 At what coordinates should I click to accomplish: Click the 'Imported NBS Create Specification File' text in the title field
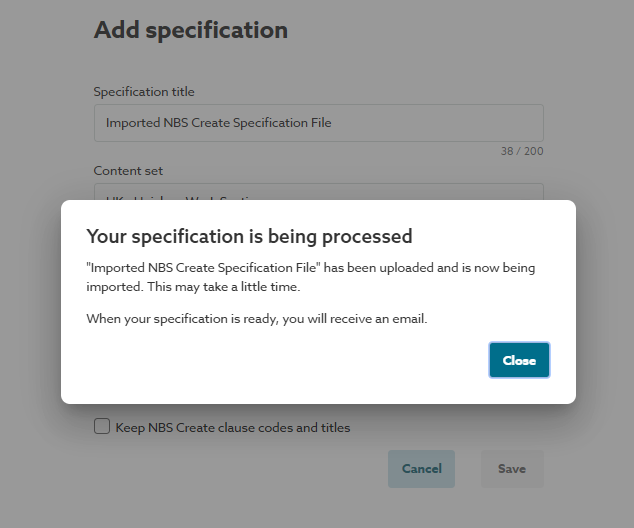pyautogui.click(x=218, y=123)
